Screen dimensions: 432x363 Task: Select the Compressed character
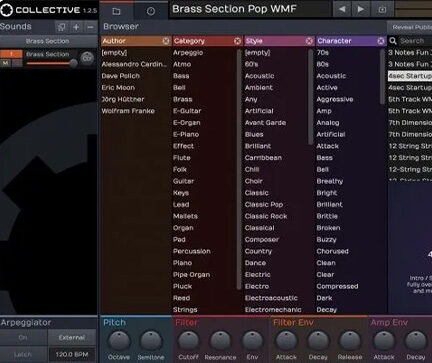[337, 286]
